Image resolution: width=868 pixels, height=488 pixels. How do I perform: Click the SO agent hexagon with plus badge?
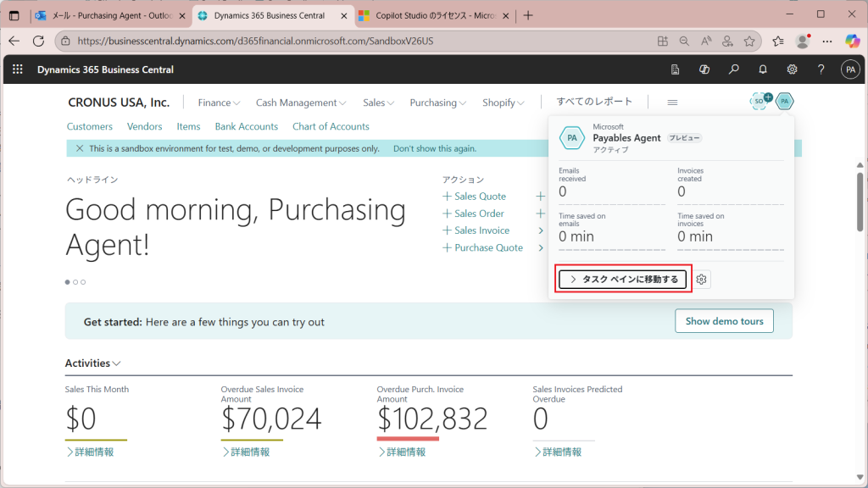click(760, 101)
